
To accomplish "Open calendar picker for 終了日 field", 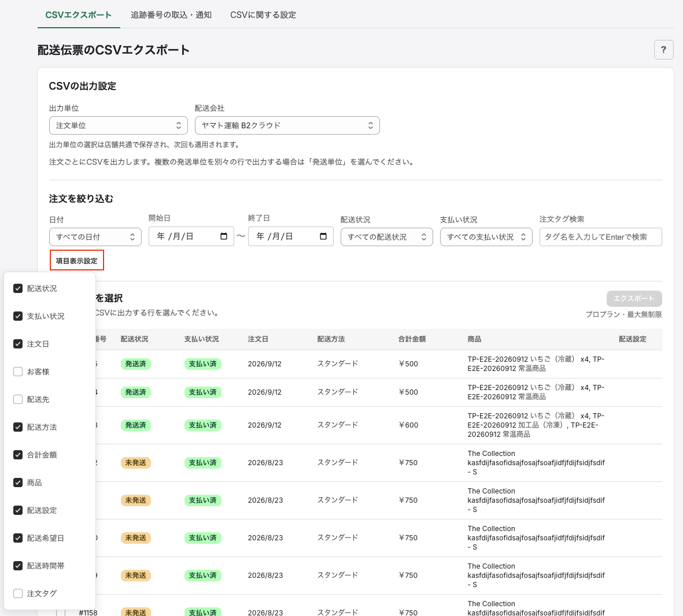I will point(323,236).
